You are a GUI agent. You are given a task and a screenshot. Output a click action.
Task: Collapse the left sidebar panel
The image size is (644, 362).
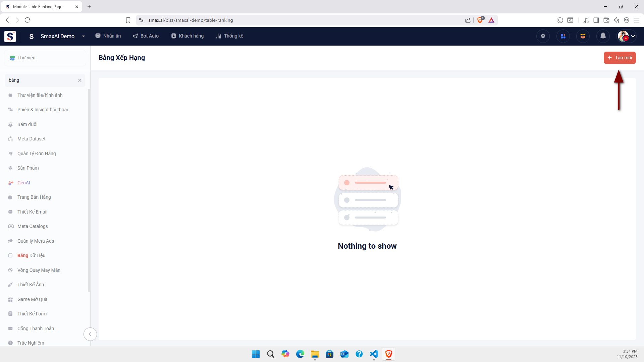pos(90,334)
